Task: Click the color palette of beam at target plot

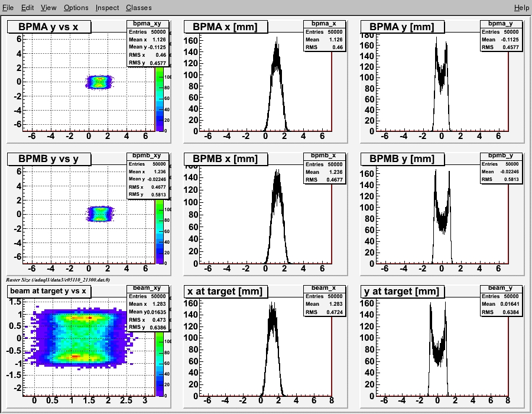Action: click(160, 364)
